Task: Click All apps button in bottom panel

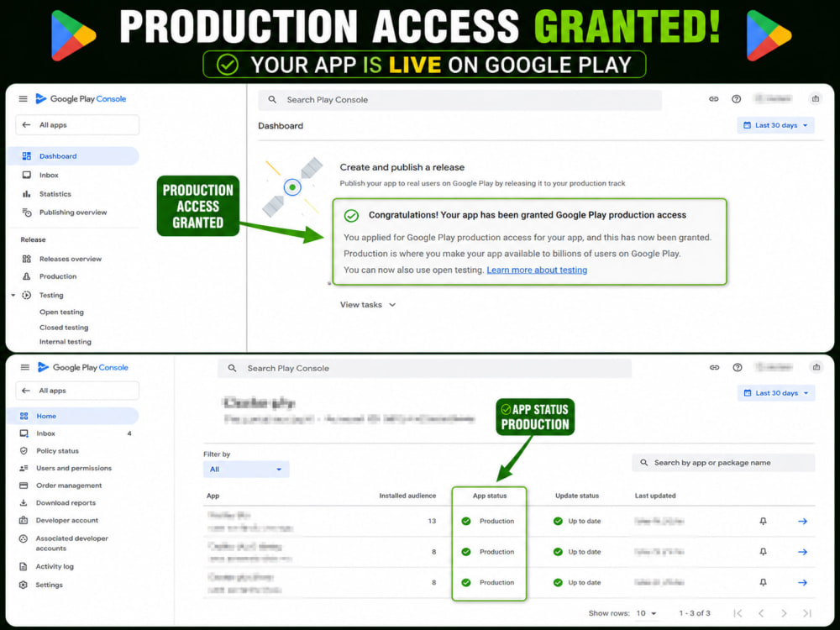Action: [x=77, y=391]
